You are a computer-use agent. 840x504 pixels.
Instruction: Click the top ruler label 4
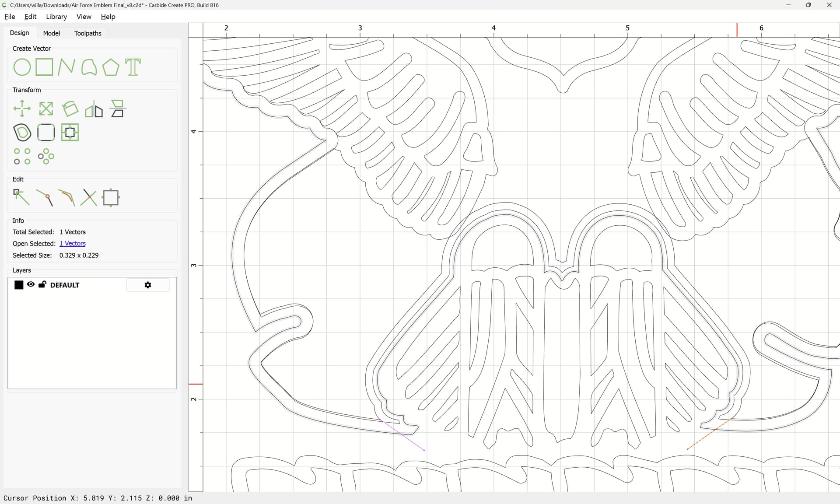493,28
